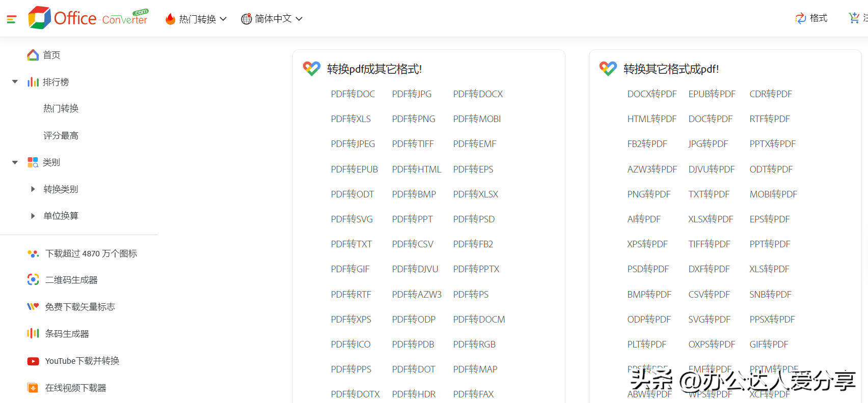Viewport: 868px width, 403px height.
Task: Open 下载超过 4870 万个图标 link
Action: click(x=91, y=253)
